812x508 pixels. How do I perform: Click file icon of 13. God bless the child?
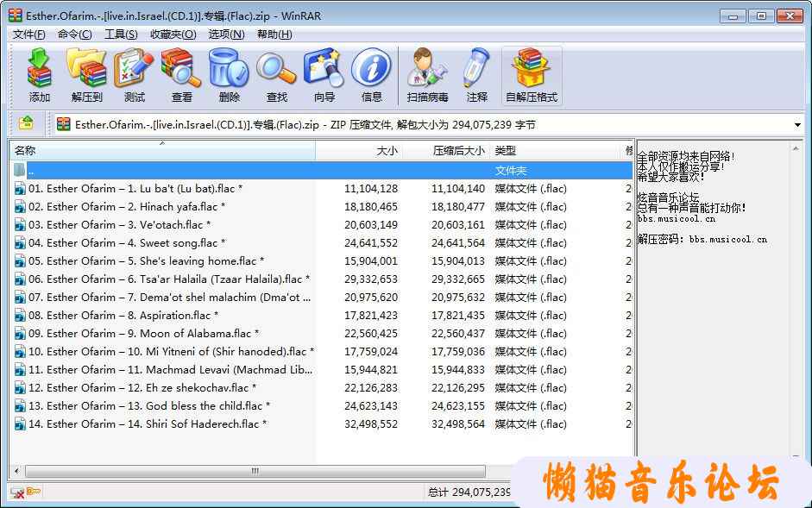[x=20, y=406]
